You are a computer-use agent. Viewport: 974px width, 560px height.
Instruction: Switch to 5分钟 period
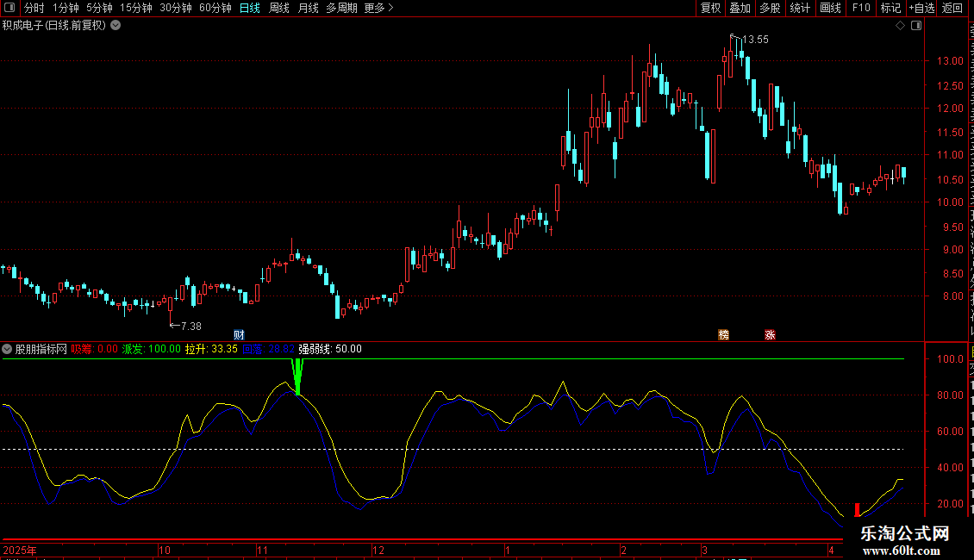coord(99,8)
